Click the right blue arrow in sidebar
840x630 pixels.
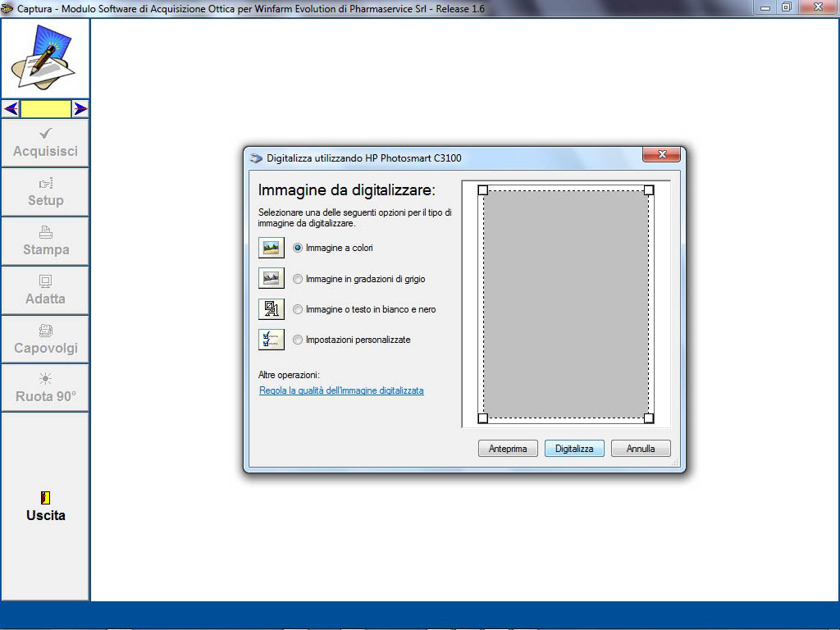80,108
